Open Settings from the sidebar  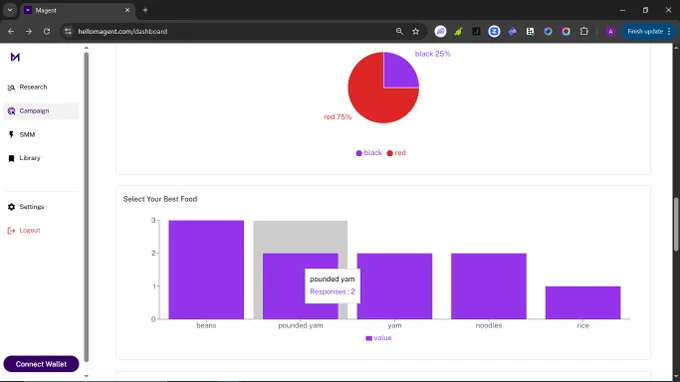pyautogui.click(x=41, y=207)
